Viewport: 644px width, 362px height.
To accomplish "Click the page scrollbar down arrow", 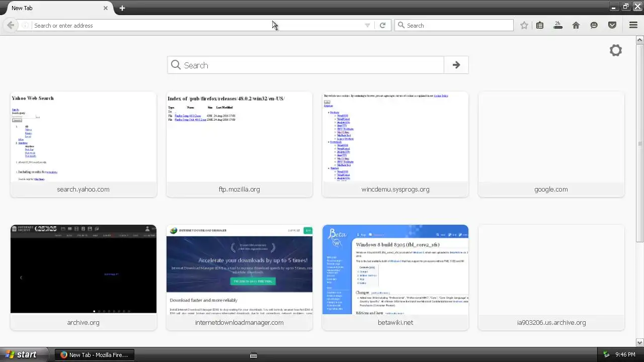I will (640, 343).
